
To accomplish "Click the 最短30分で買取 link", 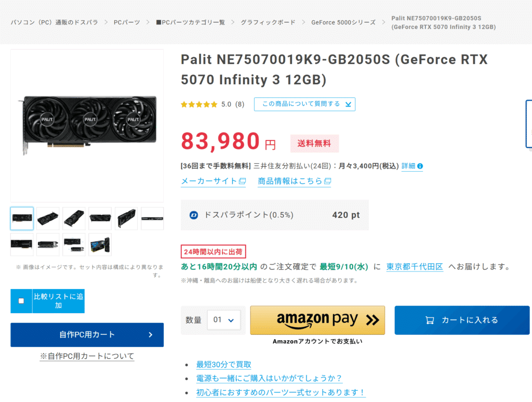I will [x=223, y=365].
